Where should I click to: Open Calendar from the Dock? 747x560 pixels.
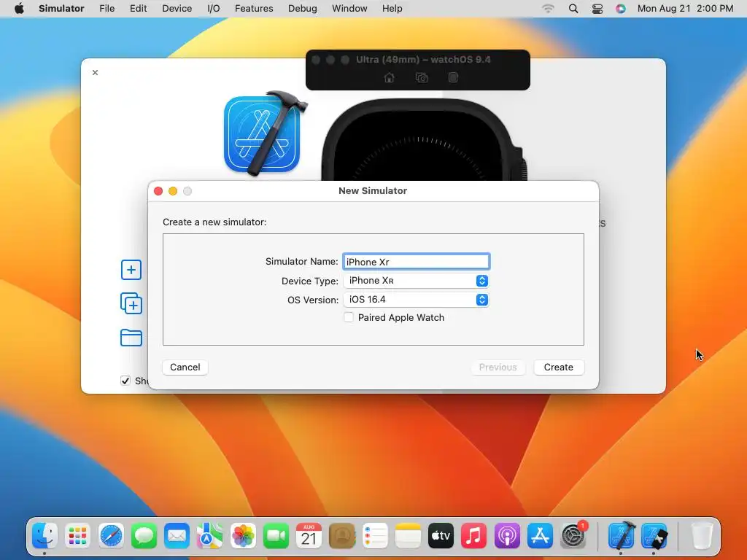[309, 536]
